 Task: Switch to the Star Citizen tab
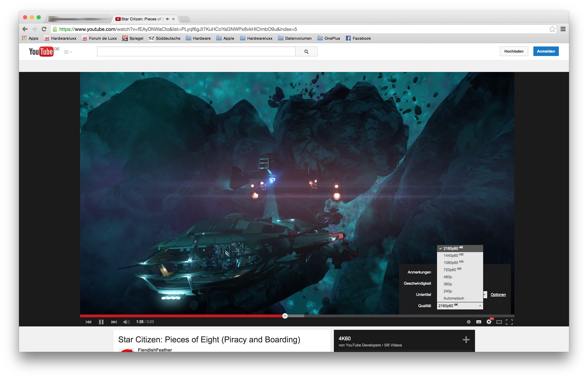coord(145,19)
